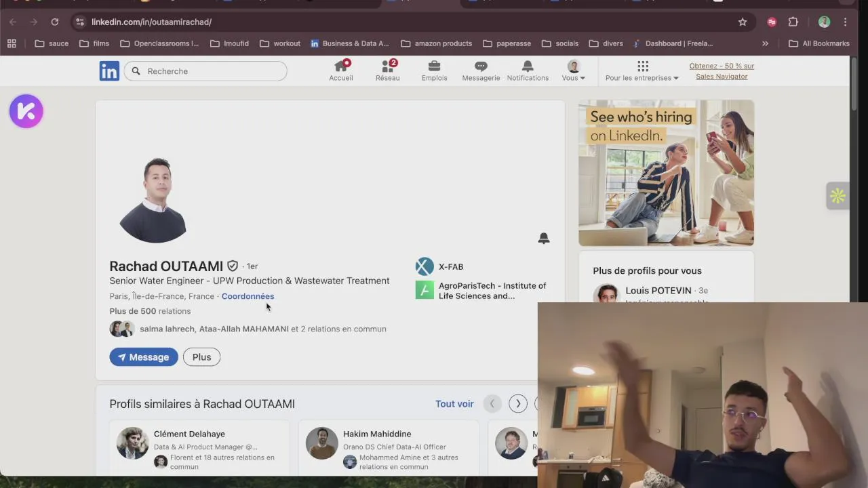
Task: Open the apps grid in bookmarks bar
Action: tap(12, 43)
